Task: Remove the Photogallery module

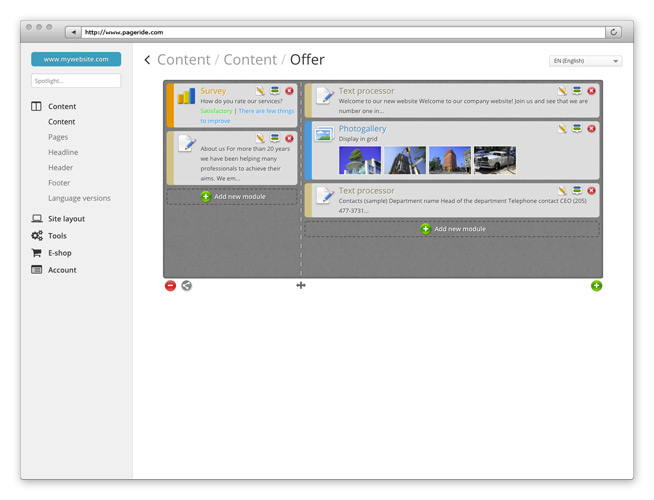Action: (591, 129)
